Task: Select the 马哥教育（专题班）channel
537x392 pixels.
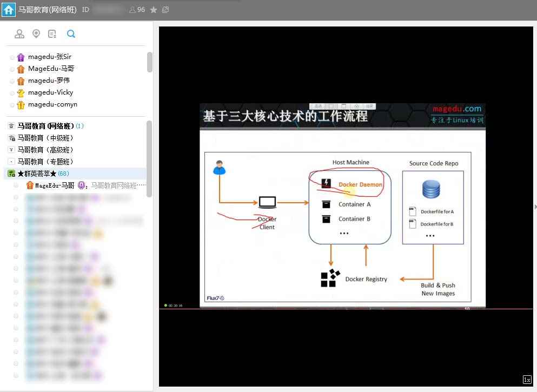Action: [x=45, y=162]
